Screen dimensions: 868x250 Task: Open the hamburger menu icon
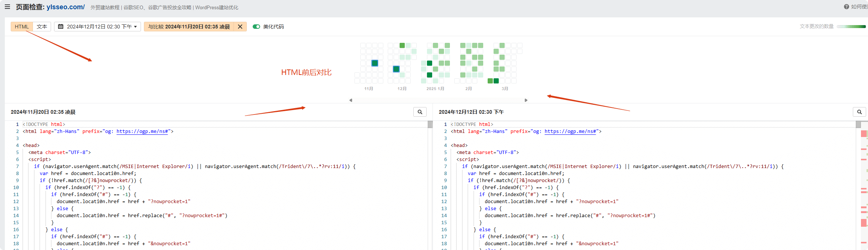[7, 7]
